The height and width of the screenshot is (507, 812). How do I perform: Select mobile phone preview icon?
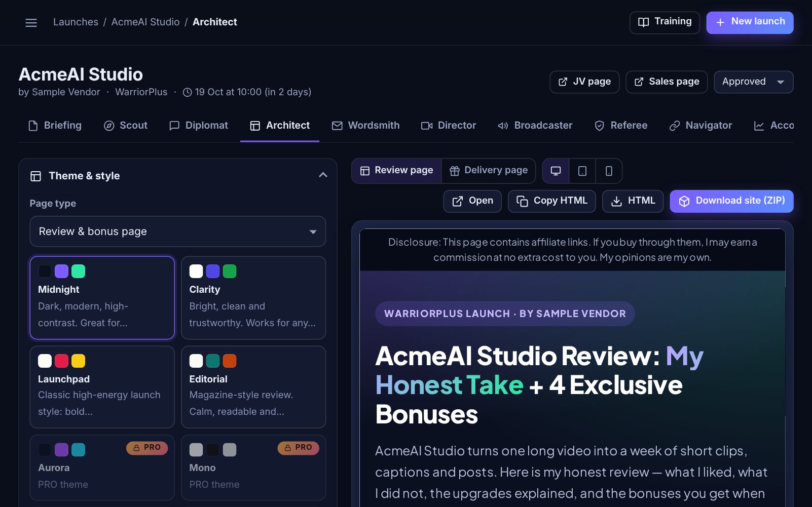[x=609, y=171]
